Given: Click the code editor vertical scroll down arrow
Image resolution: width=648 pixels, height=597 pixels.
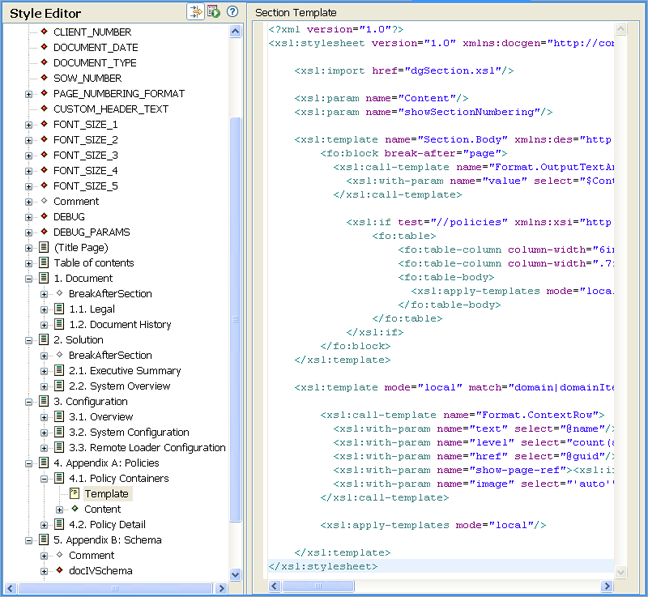Looking at the screenshot, I should click(621, 572).
